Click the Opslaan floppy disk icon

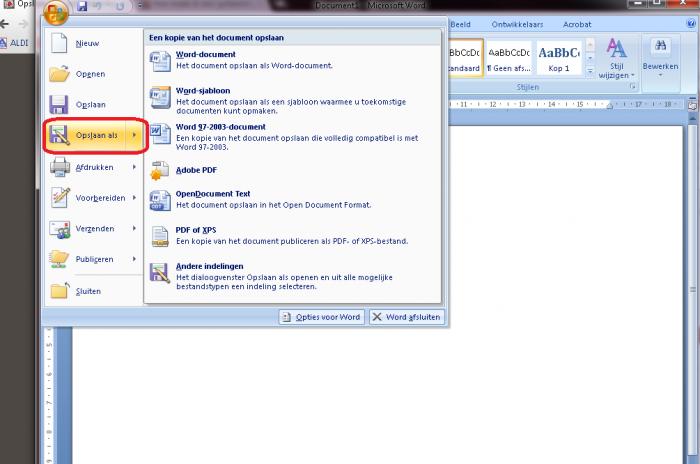pyautogui.click(x=59, y=105)
